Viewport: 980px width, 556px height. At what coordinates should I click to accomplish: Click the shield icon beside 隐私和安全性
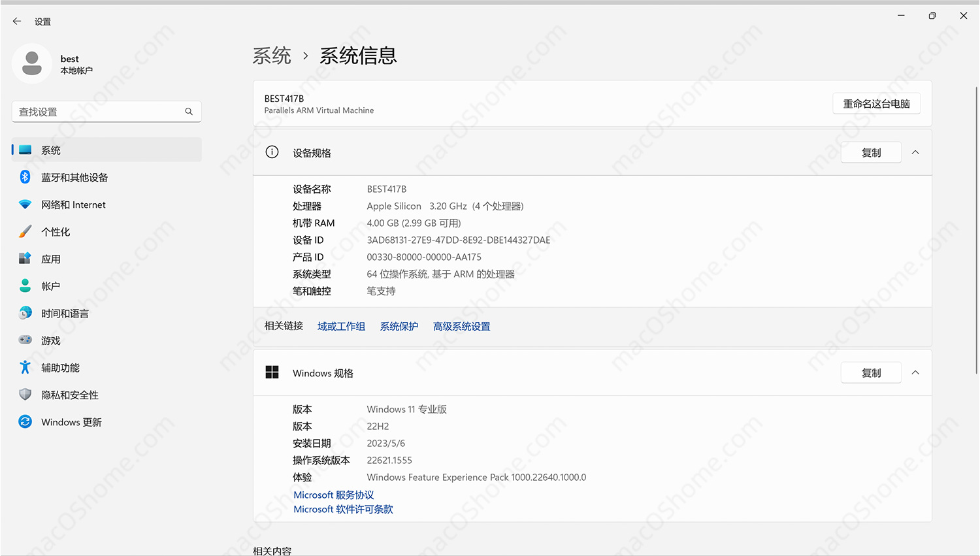click(25, 395)
